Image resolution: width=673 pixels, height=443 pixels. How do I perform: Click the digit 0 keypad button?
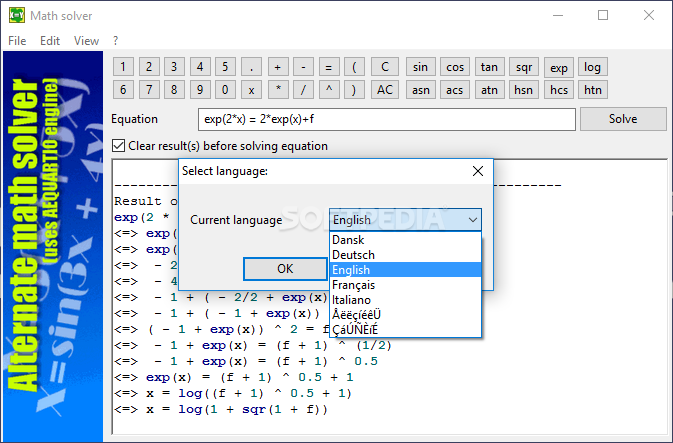(225, 90)
